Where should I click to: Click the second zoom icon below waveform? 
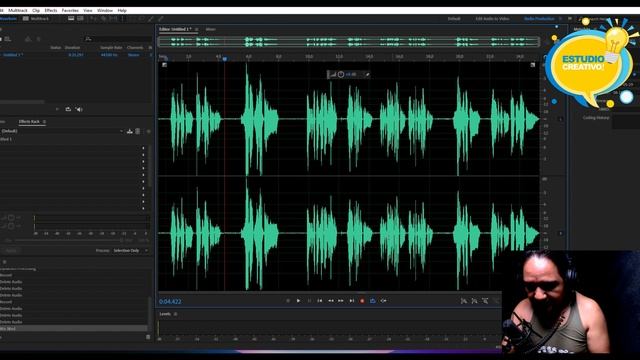pyautogui.click(x=474, y=301)
